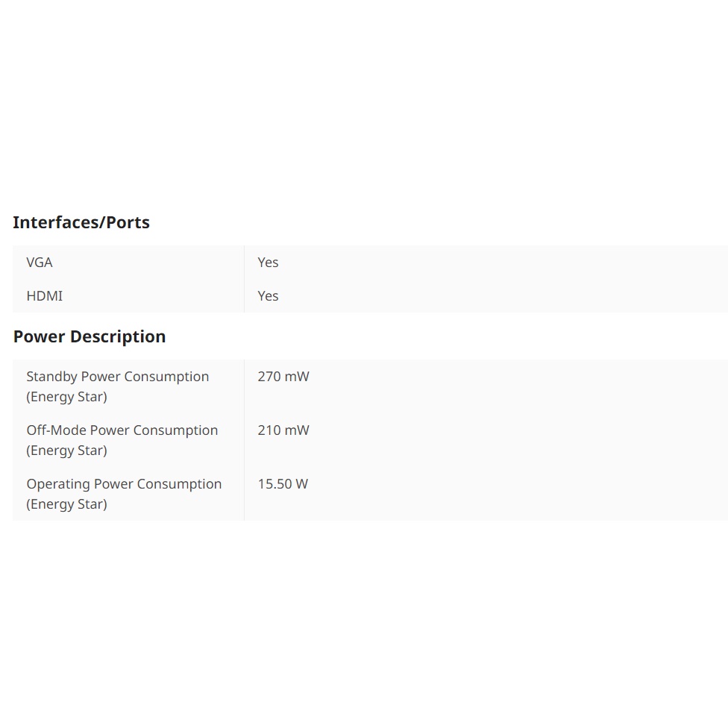Click the column divider in Power Description table
Image resolution: width=728 pixels, height=728 pixels.
tap(244, 440)
